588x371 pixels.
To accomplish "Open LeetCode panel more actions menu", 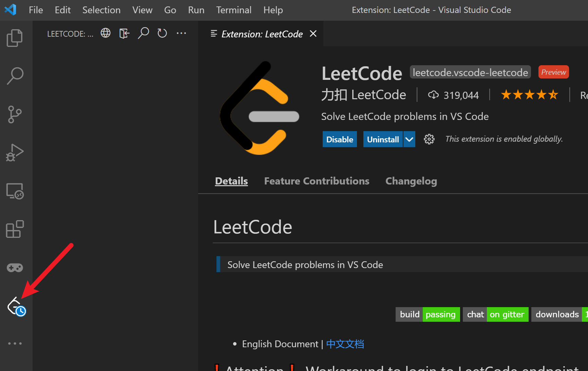I will point(182,33).
